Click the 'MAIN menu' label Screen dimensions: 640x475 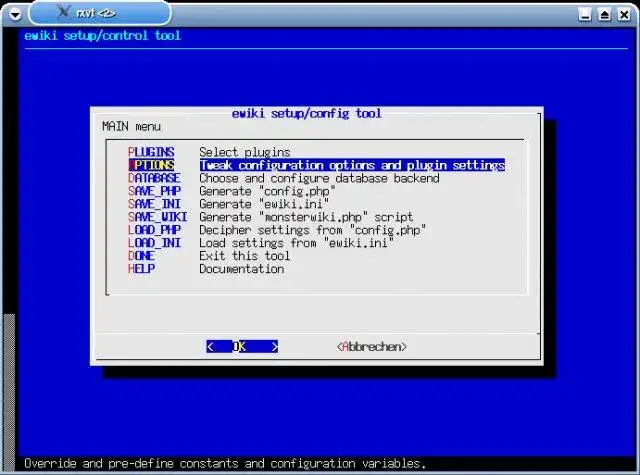click(x=131, y=127)
